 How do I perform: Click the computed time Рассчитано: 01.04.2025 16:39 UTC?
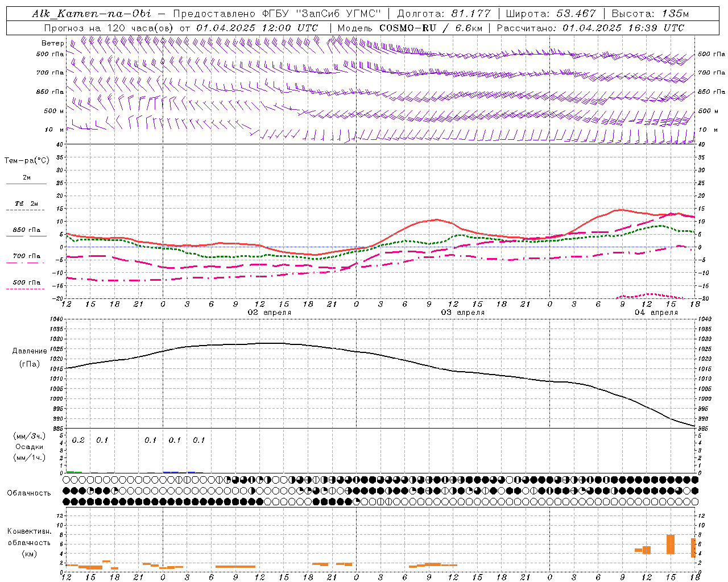pos(590,28)
